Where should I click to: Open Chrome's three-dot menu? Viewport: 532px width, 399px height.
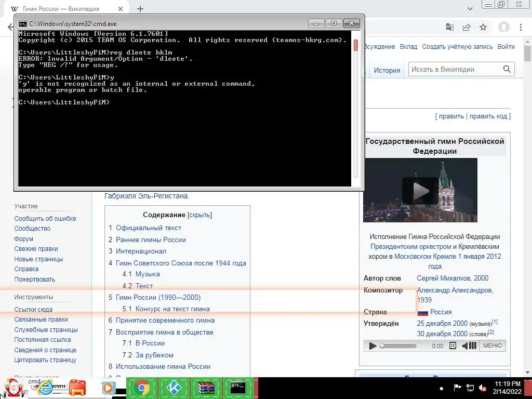pos(521,27)
